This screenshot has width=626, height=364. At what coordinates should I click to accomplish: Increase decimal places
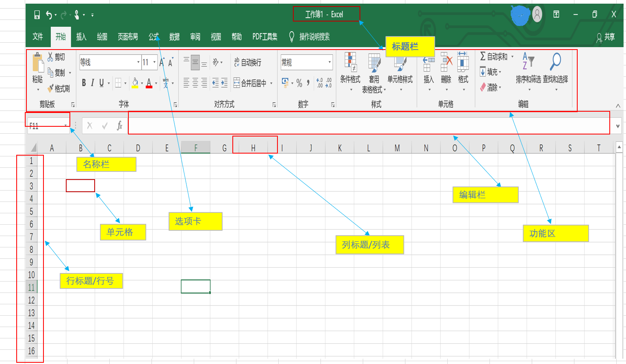320,83
